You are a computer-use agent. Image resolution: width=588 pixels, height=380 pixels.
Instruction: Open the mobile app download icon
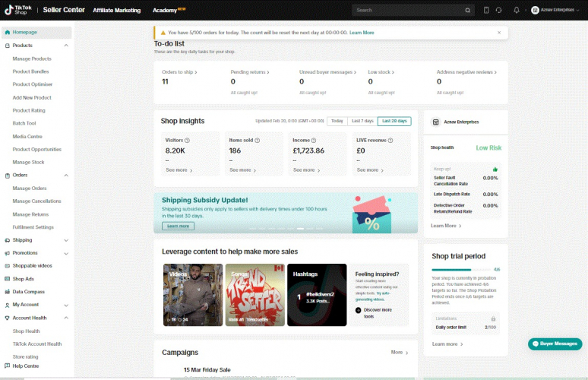[486, 10]
